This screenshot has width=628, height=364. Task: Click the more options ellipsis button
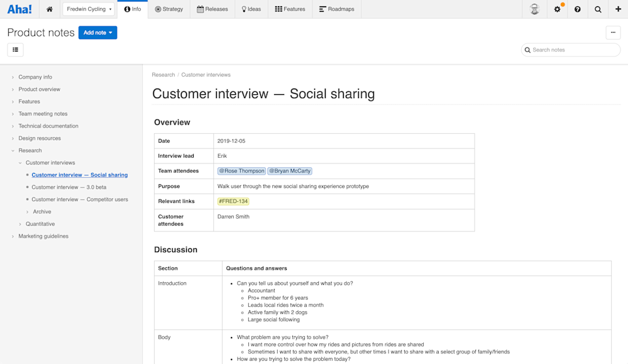pyautogui.click(x=613, y=32)
